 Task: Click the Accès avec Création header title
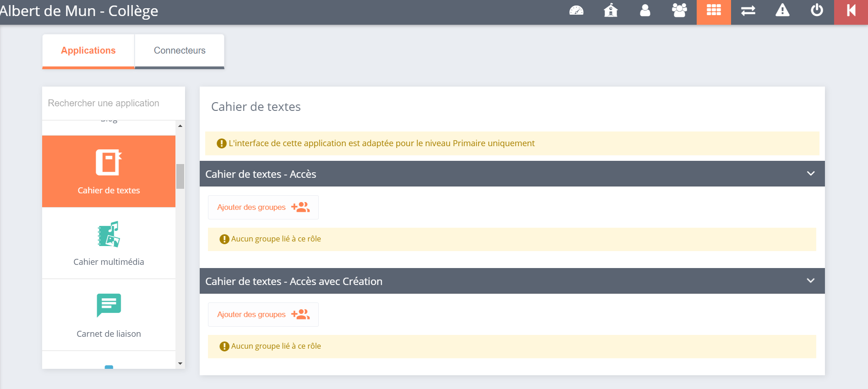(294, 281)
